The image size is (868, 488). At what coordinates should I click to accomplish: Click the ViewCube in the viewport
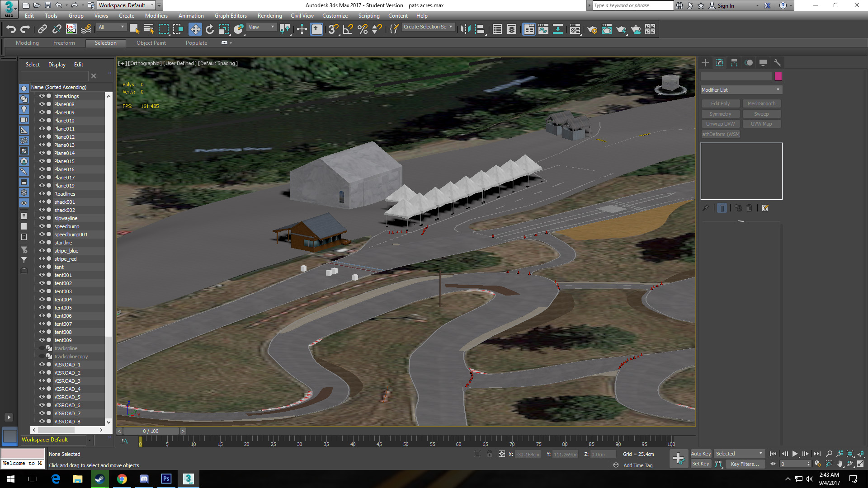(670, 84)
